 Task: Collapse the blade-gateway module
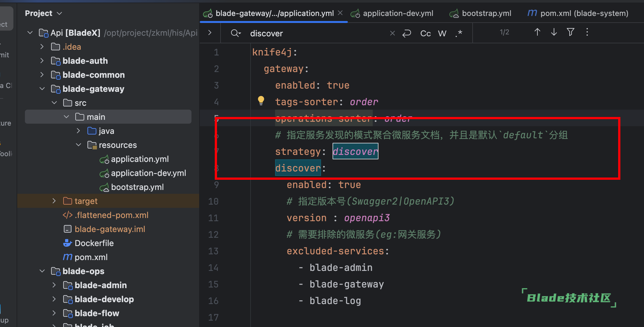42,89
